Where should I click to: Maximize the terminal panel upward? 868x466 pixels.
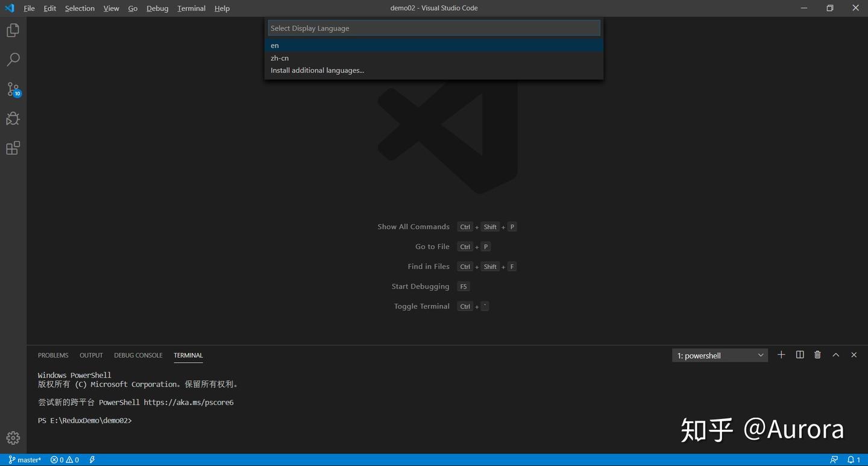[x=835, y=355]
